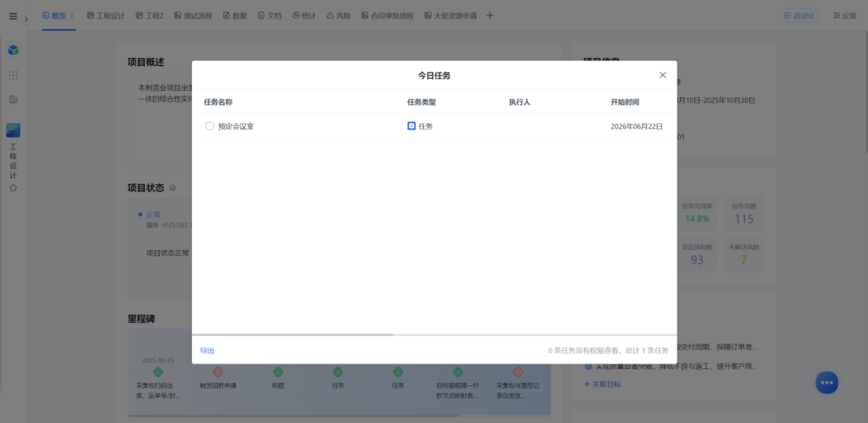Open the 任务总数 115 card
868x423 pixels.
(744, 213)
